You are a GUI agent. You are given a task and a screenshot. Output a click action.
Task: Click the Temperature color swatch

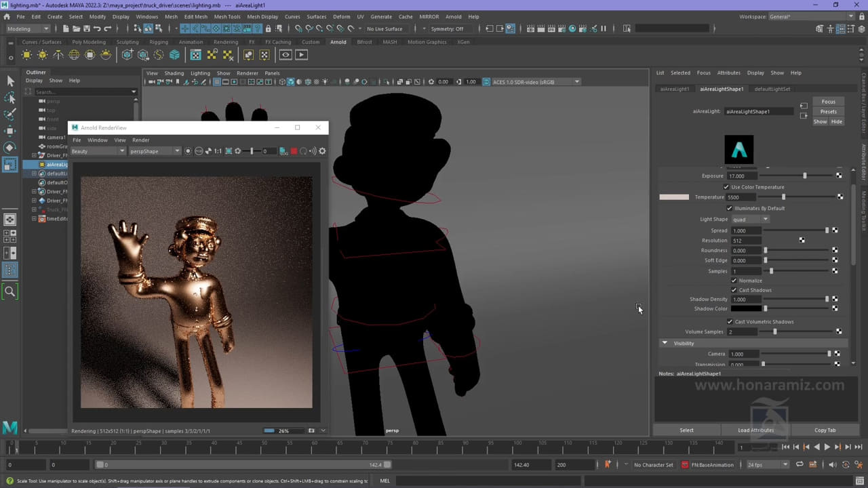coord(674,197)
